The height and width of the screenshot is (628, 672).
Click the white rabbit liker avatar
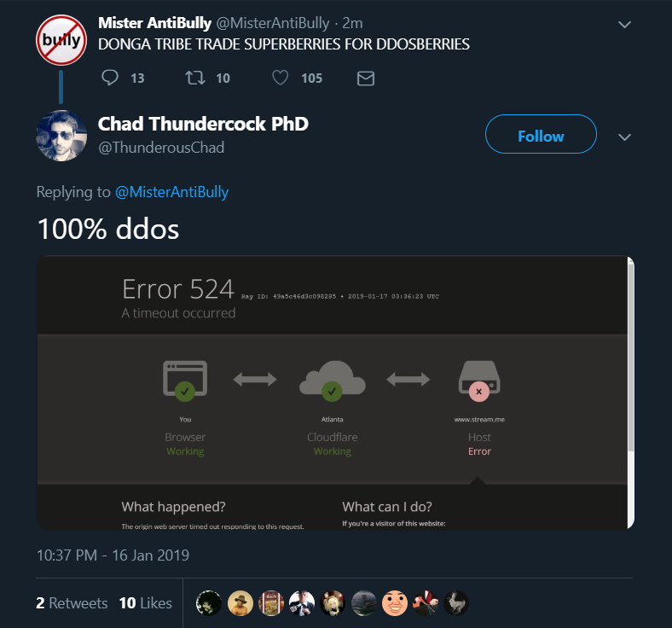point(456,603)
